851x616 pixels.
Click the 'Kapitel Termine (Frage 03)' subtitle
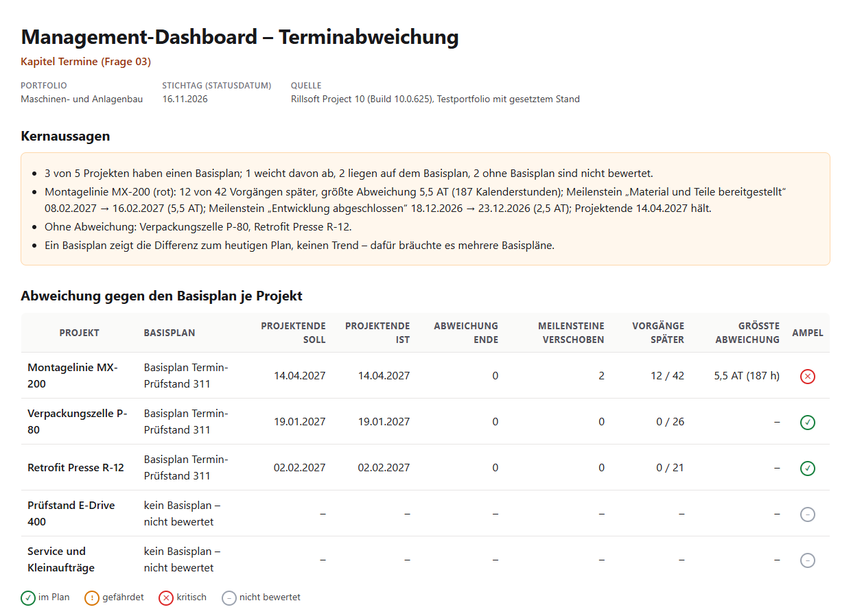click(x=86, y=62)
